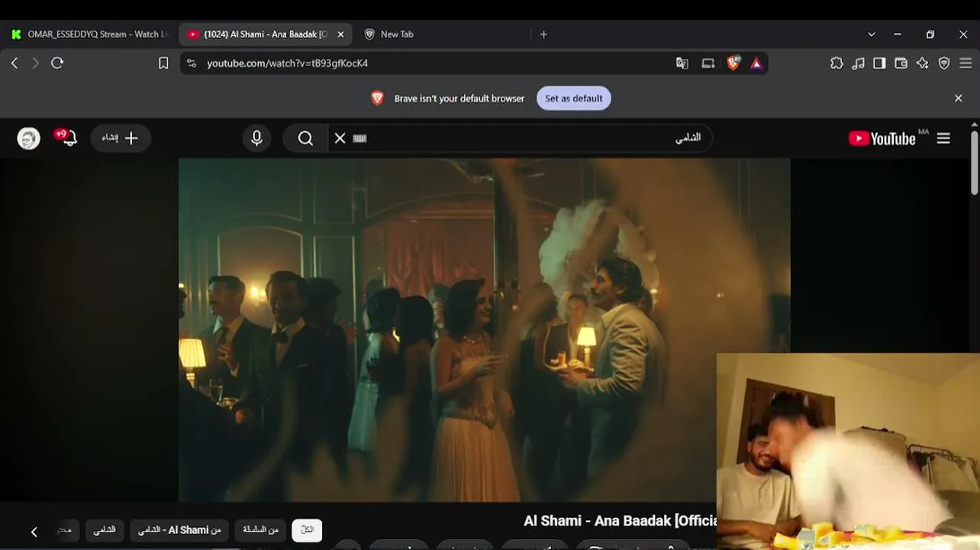Open site settings icon in address bar
Screen dimensions: 980x550
[x=192, y=63]
